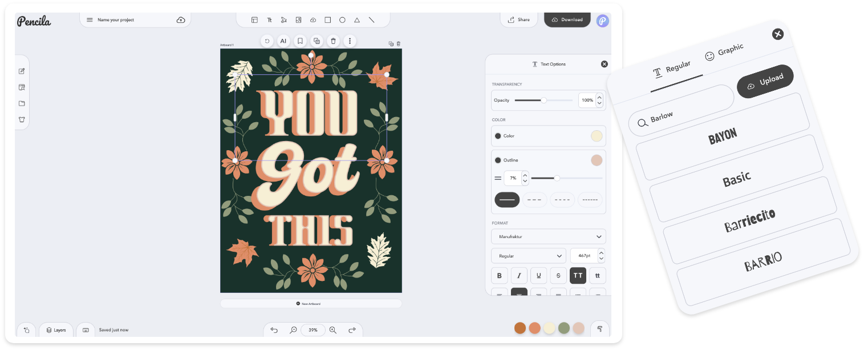The image size is (868, 350).
Task: Click the Download button
Action: tap(567, 19)
